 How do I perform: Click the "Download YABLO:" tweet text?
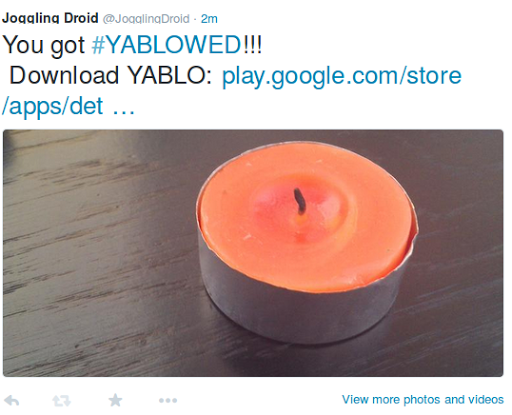pyautogui.click(x=111, y=75)
